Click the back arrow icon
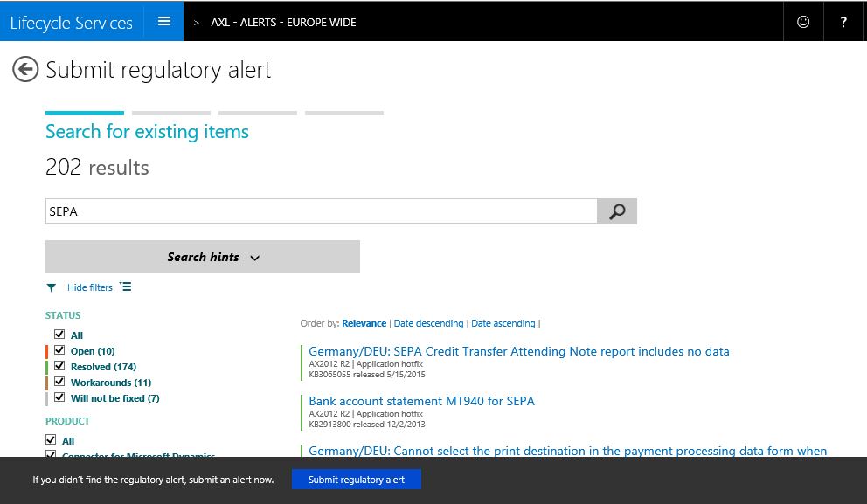The width and height of the screenshot is (867, 504). tap(25, 69)
